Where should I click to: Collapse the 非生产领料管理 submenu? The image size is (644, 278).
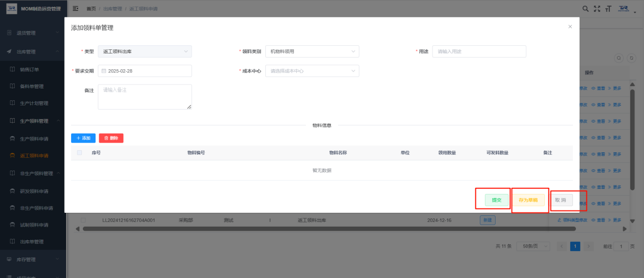point(33,173)
